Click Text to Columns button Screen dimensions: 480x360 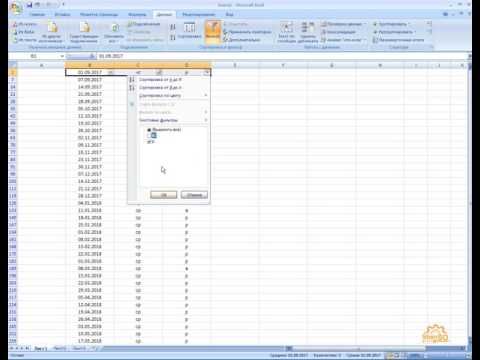[x=286, y=32]
